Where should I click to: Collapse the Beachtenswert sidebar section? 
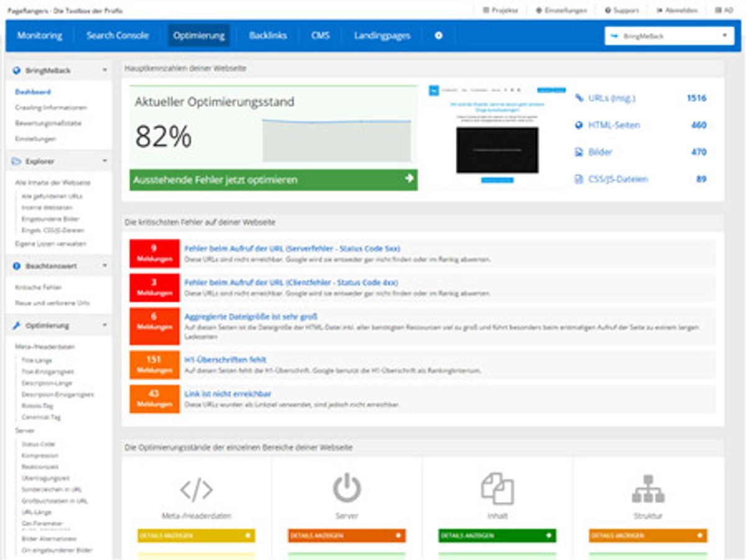pos(104,266)
